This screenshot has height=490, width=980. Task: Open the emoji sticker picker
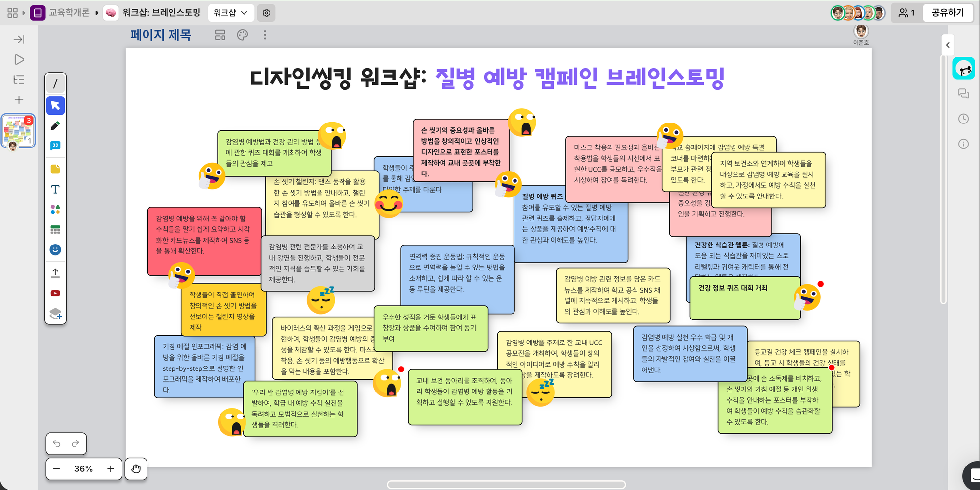55,250
